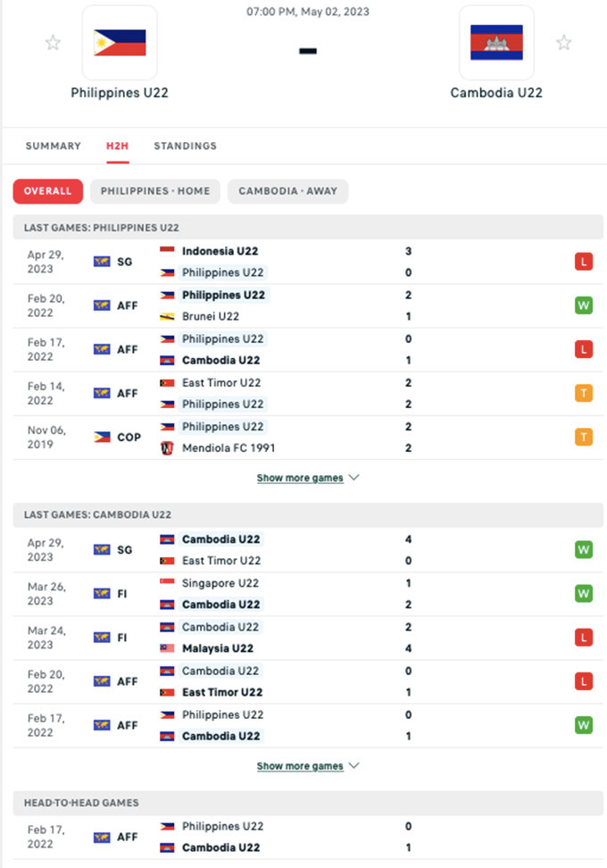The height and width of the screenshot is (868, 607).
Task: Click red L badge for Malaysia U22 match
Action: click(583, 638)
